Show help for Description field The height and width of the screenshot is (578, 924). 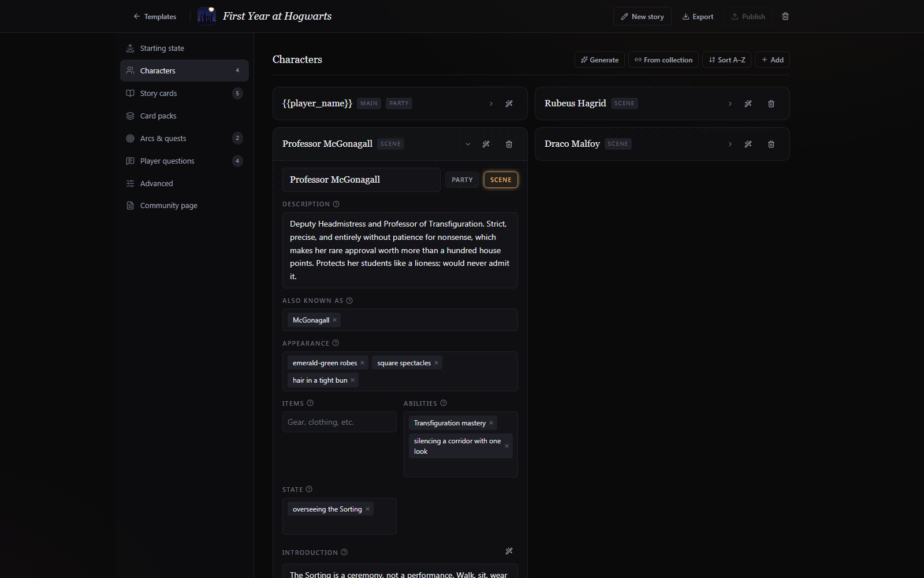coord(336,204)
